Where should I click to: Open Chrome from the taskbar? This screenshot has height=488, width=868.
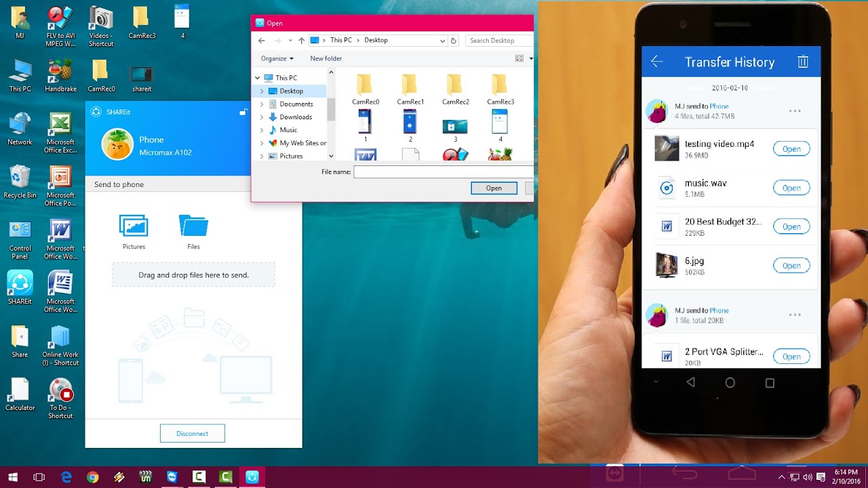pyautogui.click(x=92, y=477)
